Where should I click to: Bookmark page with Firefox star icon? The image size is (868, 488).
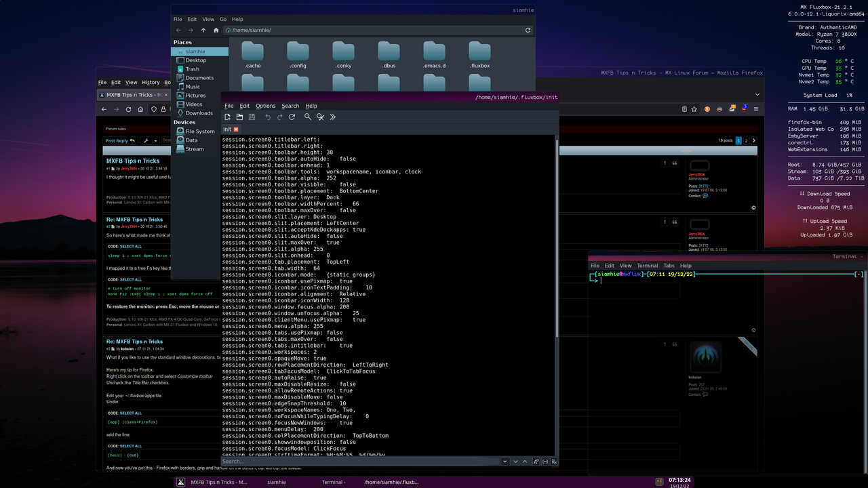(695, 109)
